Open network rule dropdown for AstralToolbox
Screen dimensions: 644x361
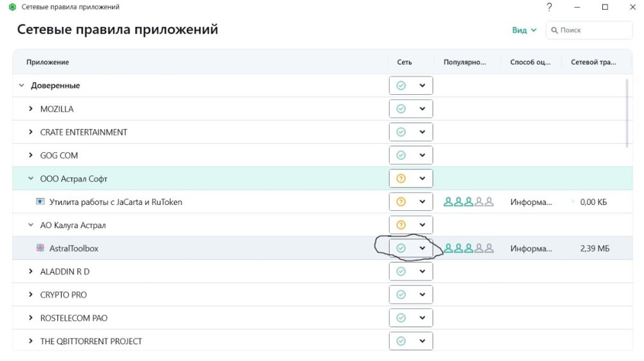click(x=411, y=248)
